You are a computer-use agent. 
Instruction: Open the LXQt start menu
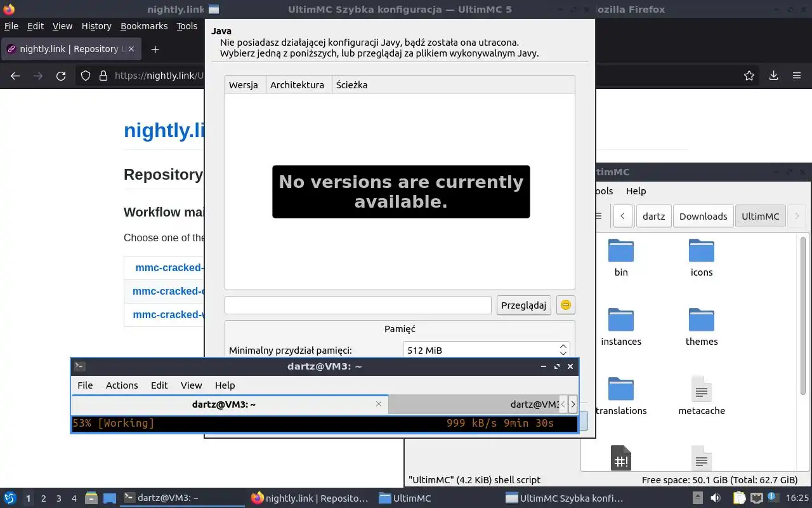[10, 498]
